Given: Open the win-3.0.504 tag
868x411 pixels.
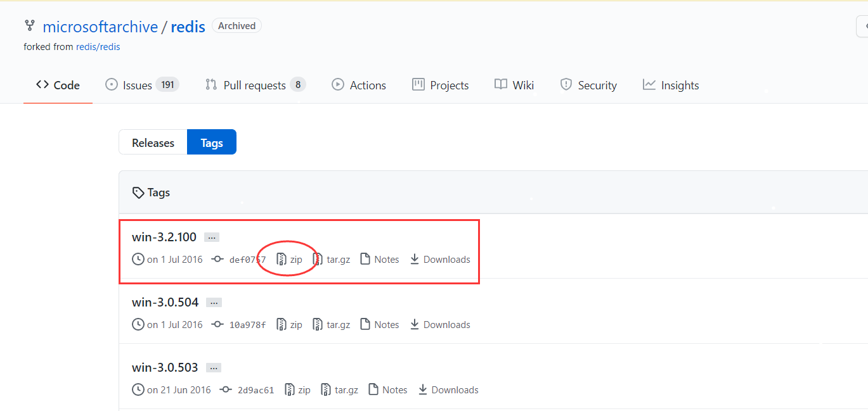Looking at the screenshot, I should [x=165, y=302].
